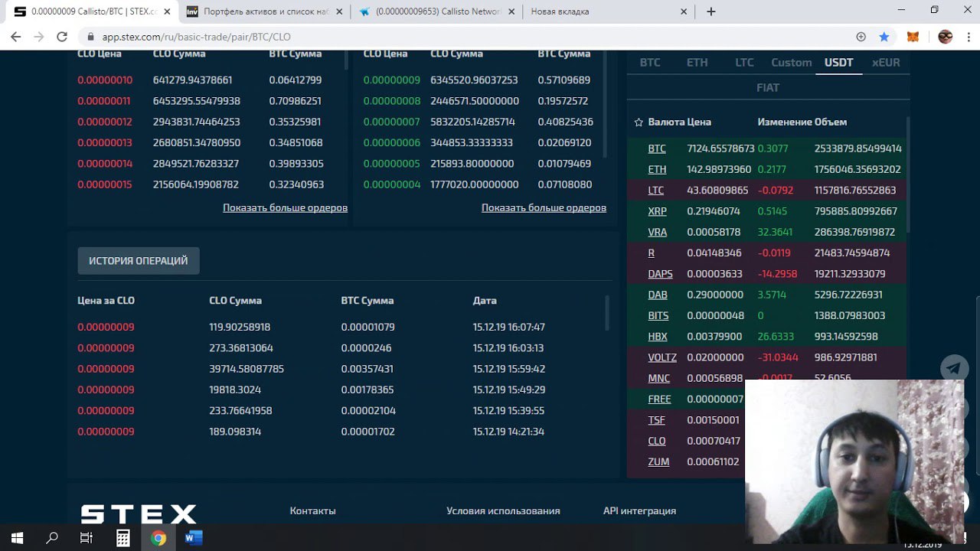Click the browser profile avatar icon

(x=945, y=37)
